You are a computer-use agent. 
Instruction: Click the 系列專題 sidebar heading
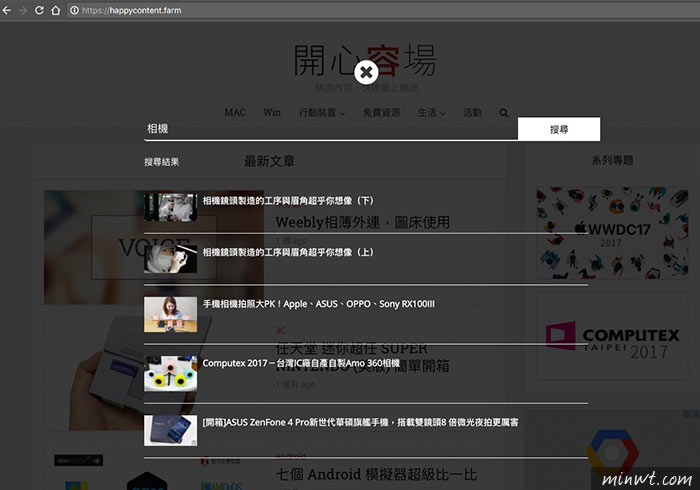click(x=612, y=160)
